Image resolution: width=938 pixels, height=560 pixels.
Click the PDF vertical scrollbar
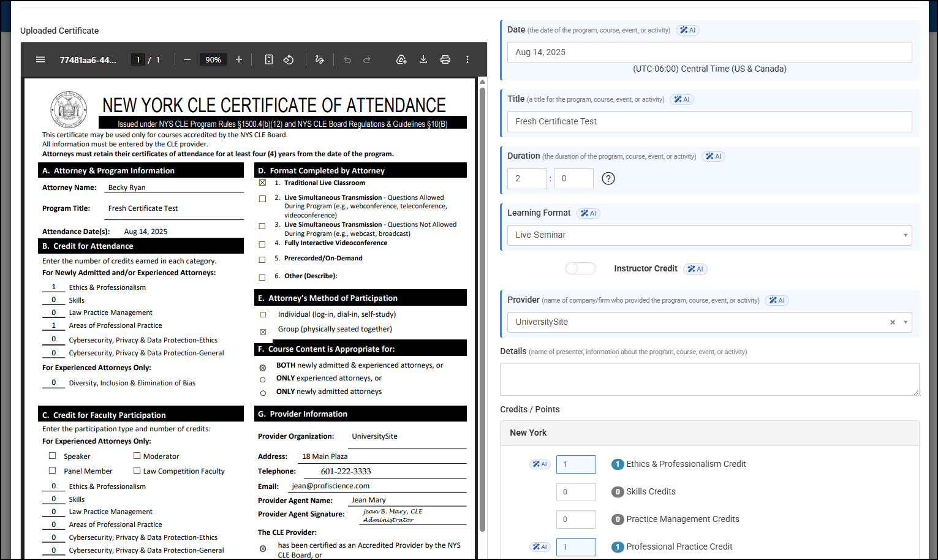(x=482, y=309)
